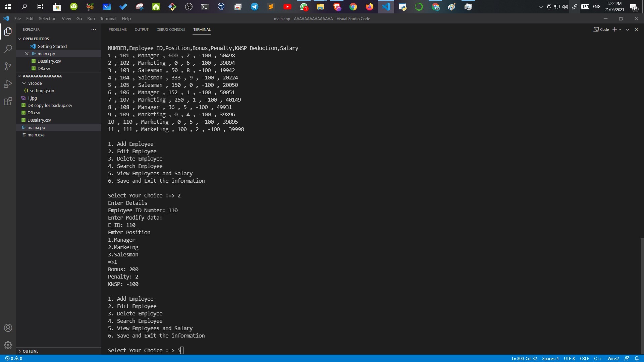Open settings.json file

point(42,90)
